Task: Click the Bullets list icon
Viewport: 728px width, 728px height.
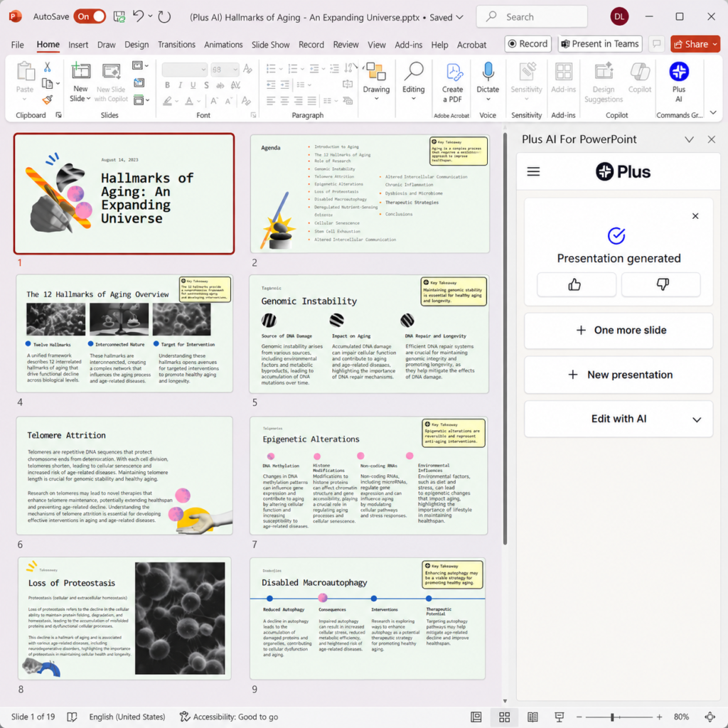Action: click(271, 69)
